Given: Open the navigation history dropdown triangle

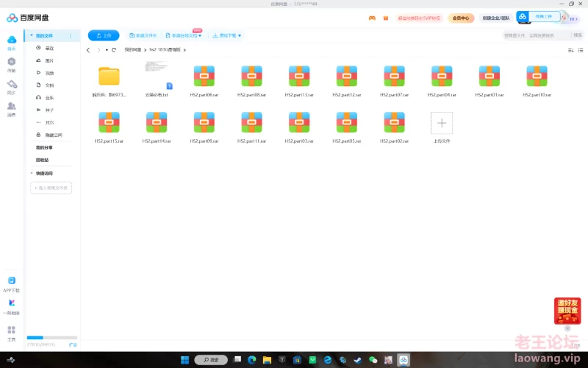Looking at the screenshot, I should tap(107, 50).
